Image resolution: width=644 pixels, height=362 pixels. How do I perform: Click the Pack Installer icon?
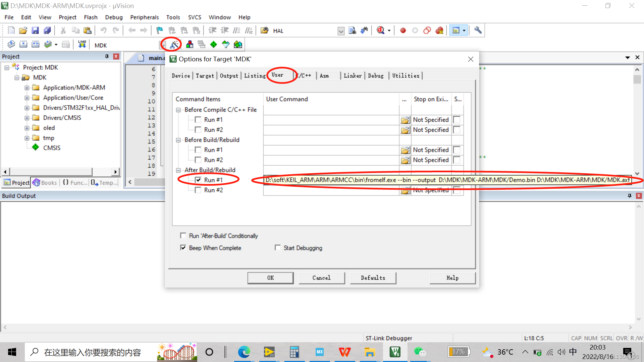point(238,45)
